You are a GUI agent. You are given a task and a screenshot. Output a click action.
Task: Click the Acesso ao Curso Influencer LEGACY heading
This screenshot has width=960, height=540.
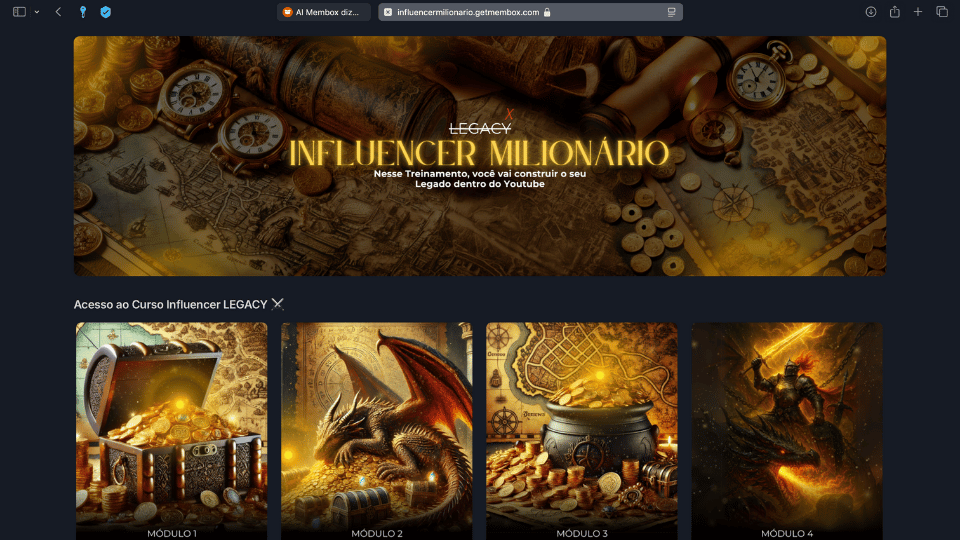[179, 304]
